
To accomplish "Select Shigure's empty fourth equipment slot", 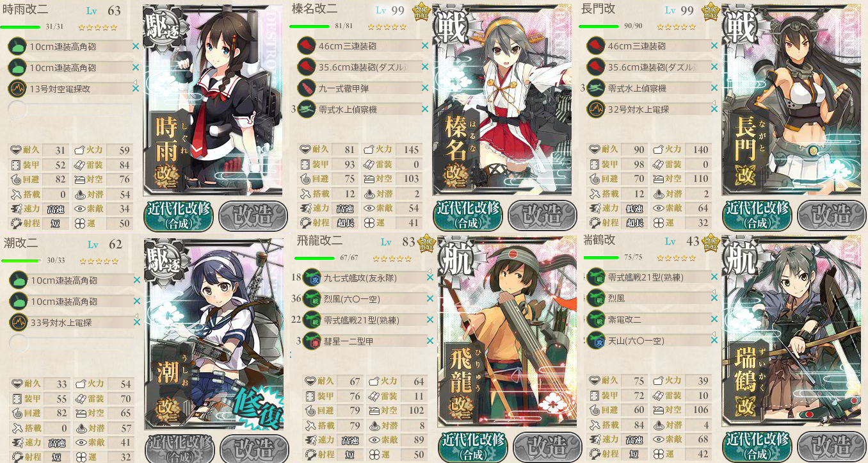I will pos(72,110).
